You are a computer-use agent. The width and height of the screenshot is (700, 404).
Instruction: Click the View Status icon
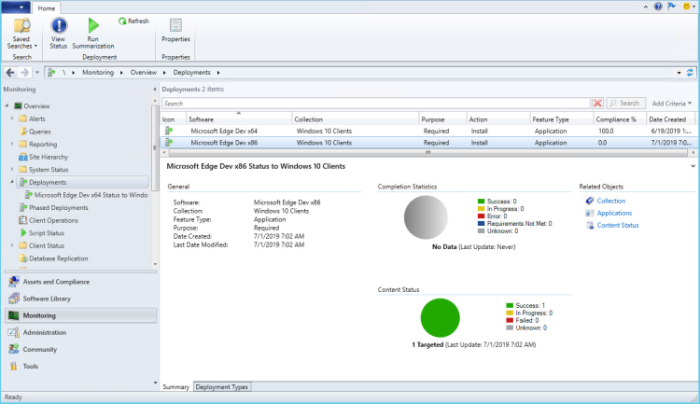coord(58,25)
